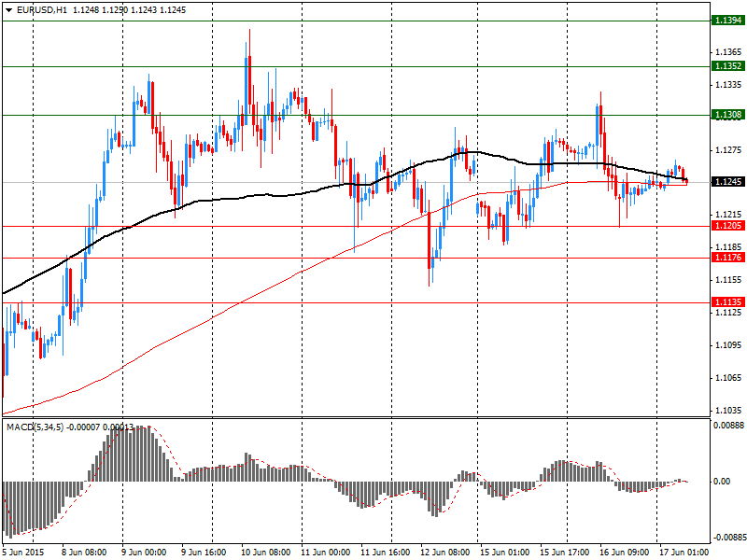Click the MACD scale value -0.00885

click(x=728, y=538)
